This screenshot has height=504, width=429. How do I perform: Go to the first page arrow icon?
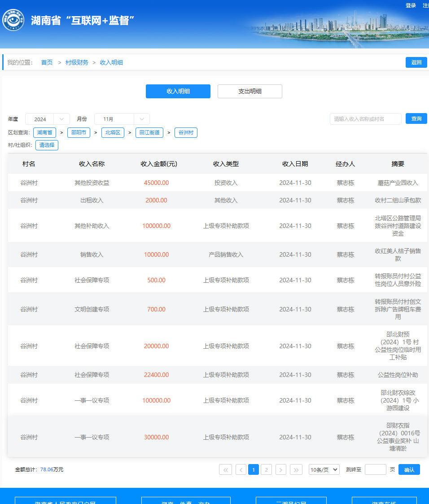tap(225, 469)
